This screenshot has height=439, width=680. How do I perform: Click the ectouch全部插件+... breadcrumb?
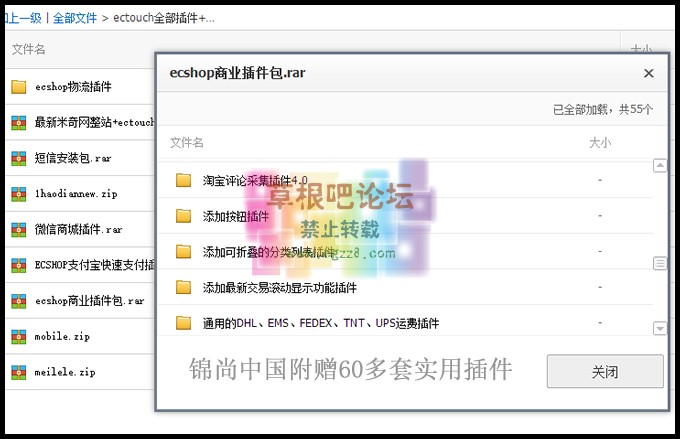tap(164, 18)
